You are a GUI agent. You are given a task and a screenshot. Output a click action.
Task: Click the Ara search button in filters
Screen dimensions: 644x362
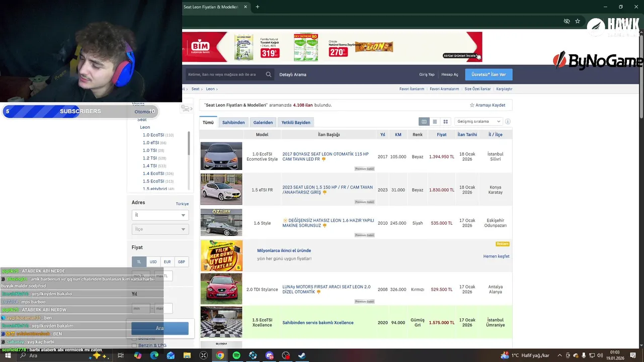pyautogui.click(x=160, y=328)
